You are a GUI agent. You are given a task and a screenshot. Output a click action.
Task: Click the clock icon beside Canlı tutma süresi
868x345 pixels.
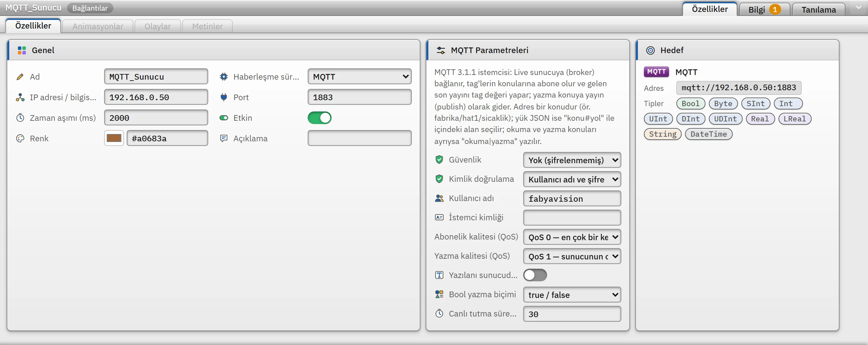(439, 313)
